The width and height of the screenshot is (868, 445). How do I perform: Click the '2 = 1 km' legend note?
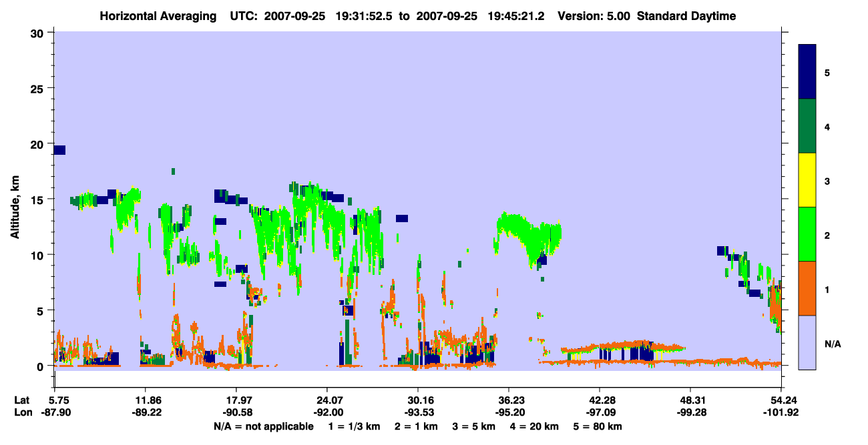click(416, 426)
